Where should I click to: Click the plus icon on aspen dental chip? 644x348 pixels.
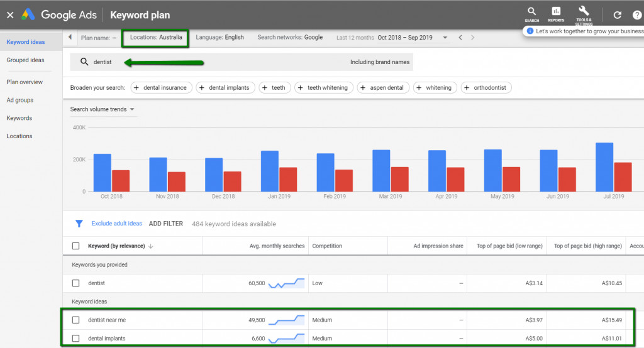(363, 88)
